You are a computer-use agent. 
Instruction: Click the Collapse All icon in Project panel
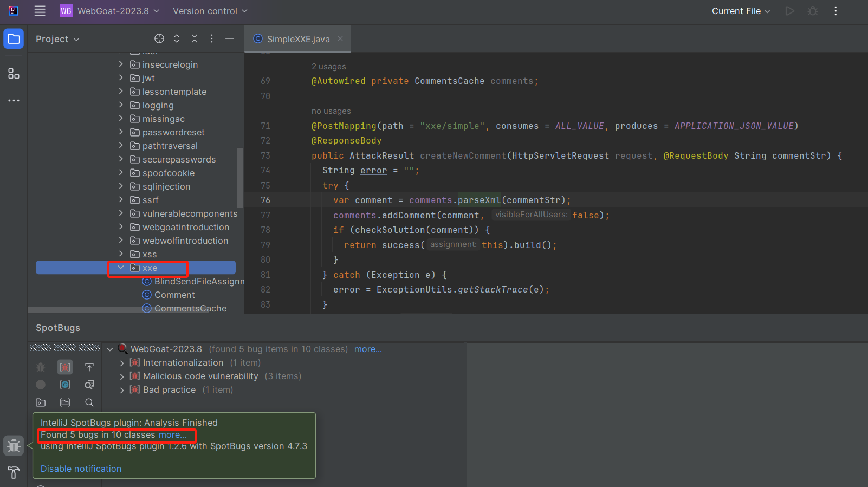pos(195,38)
